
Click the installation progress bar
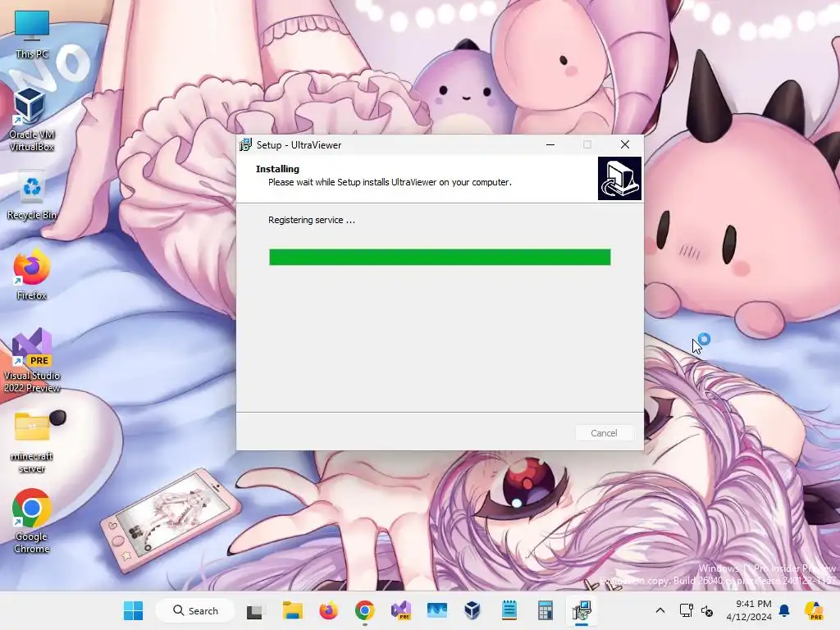(440, 257)
